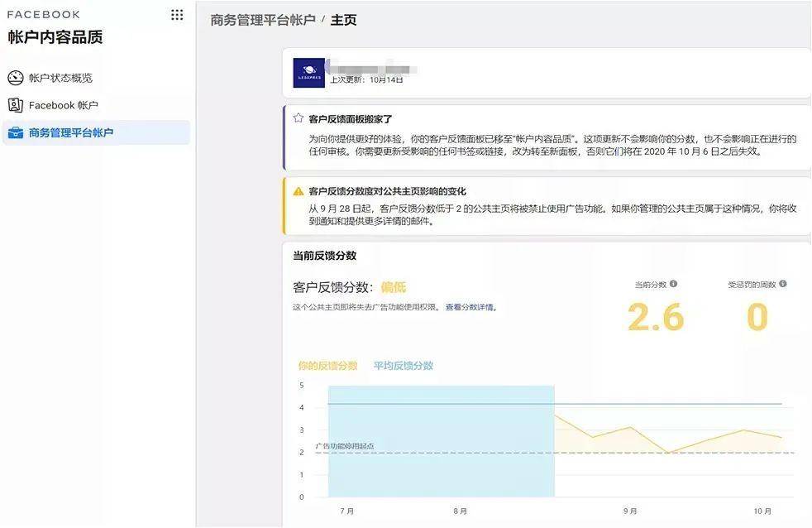Click the FACEBOOK logo text

point(44,15)
